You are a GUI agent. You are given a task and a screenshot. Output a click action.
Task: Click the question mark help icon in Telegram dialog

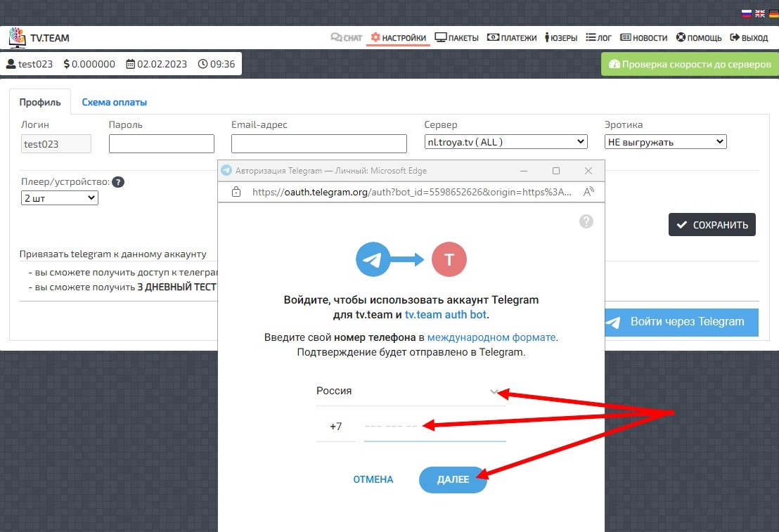pos(586,221)
